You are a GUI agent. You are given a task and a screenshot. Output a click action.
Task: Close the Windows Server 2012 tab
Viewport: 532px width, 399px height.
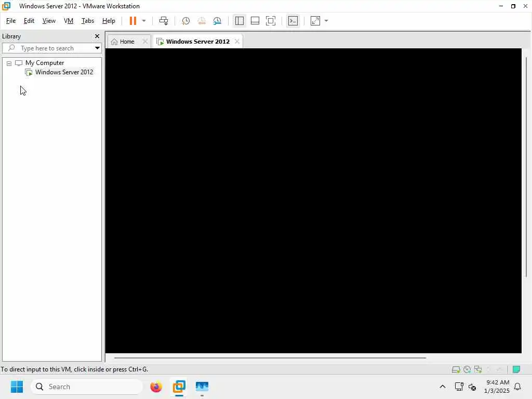pos(237,42)
